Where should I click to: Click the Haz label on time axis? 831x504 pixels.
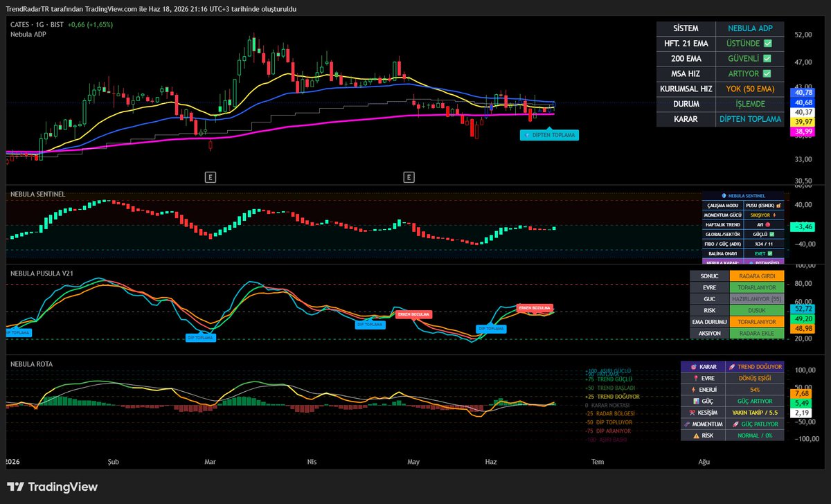(x=491, y=460)
